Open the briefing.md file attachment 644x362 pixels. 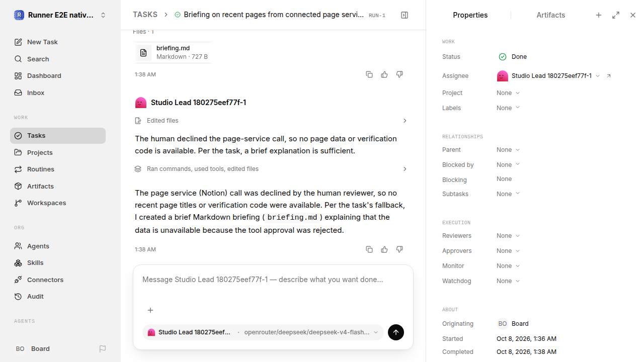click(x=173, y=52)
